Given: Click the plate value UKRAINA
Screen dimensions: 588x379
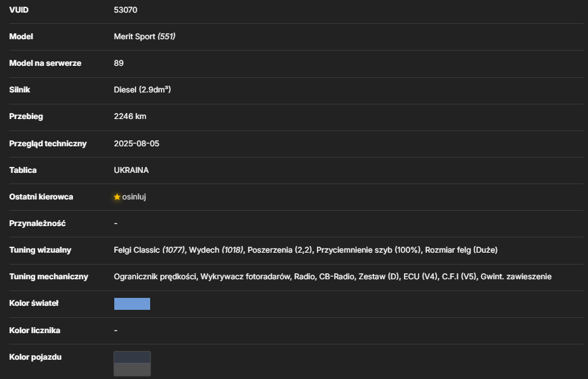Looking at the screenshot, I should [132, 170].
